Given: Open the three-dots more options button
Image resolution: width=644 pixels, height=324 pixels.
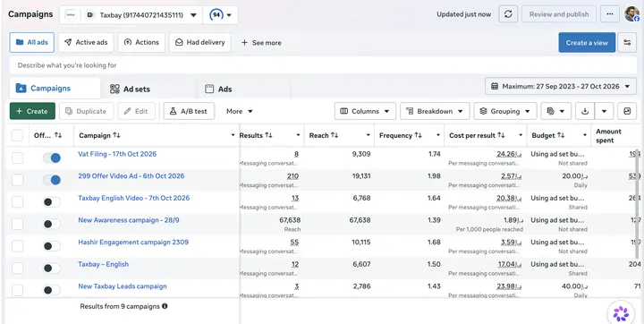Looking at the screenshot, I should 610,14.
